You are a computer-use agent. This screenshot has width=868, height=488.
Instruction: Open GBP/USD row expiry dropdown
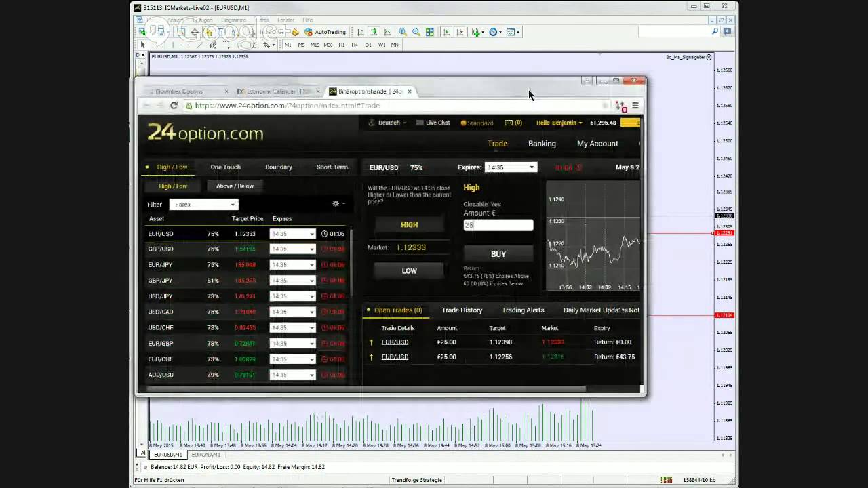pyautogui.click(x=292, y=249)
